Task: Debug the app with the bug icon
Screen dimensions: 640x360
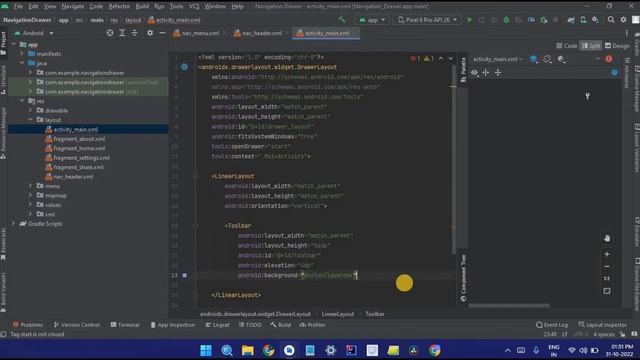Action: click(506, 20)
